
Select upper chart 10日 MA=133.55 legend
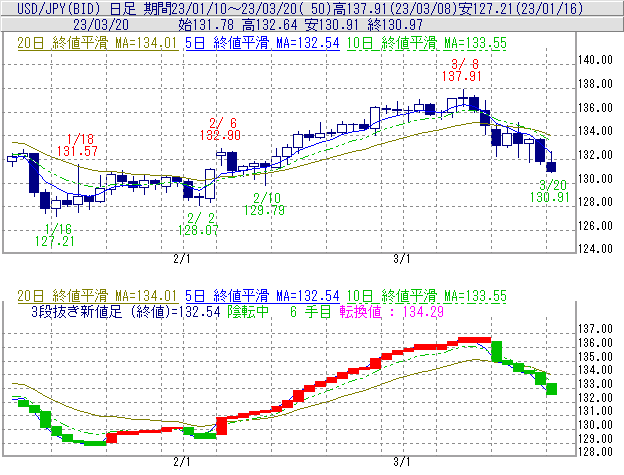(427, 43)
